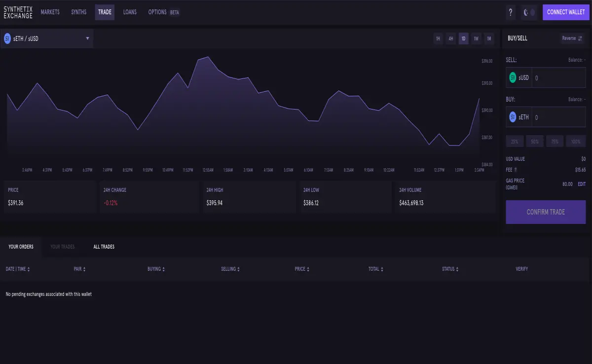The width and height of the screenshot is (592, 364).
Task: Click the sUSD sell amount field
Action: 559,77
